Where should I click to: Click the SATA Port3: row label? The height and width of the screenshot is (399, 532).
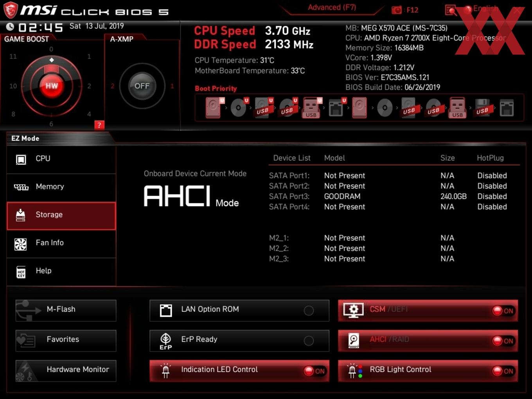point(289,196)
